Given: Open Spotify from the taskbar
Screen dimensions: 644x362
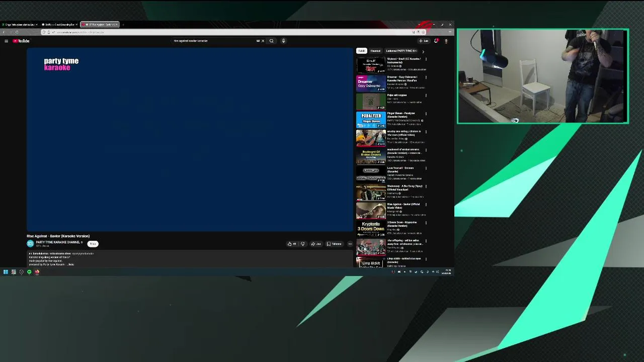Looking at the screenshot, I should pyautogui.click(x=29, y=272).
